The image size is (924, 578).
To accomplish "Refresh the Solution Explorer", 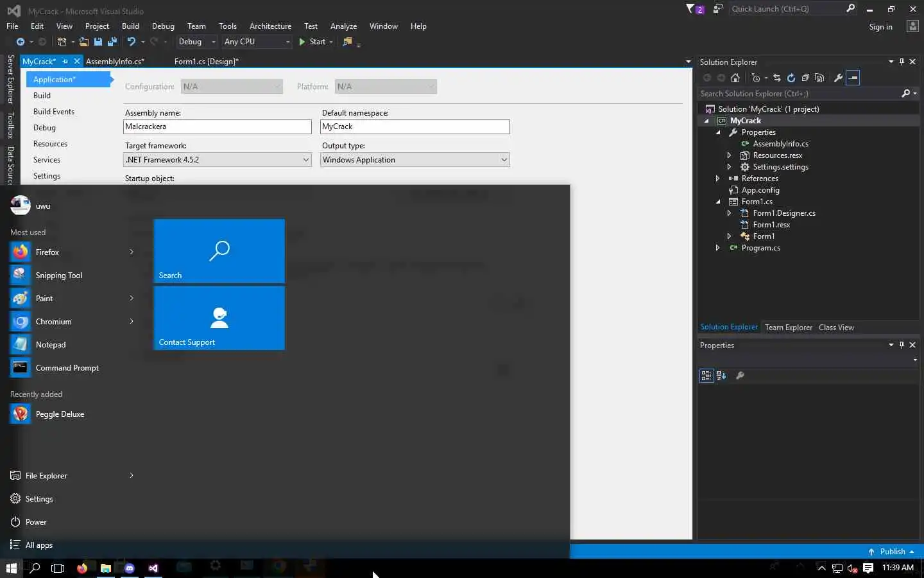I will [791, 78].
